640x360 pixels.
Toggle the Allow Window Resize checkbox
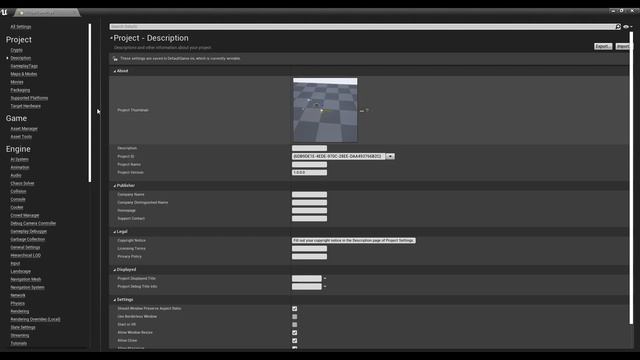coord(295,333)
